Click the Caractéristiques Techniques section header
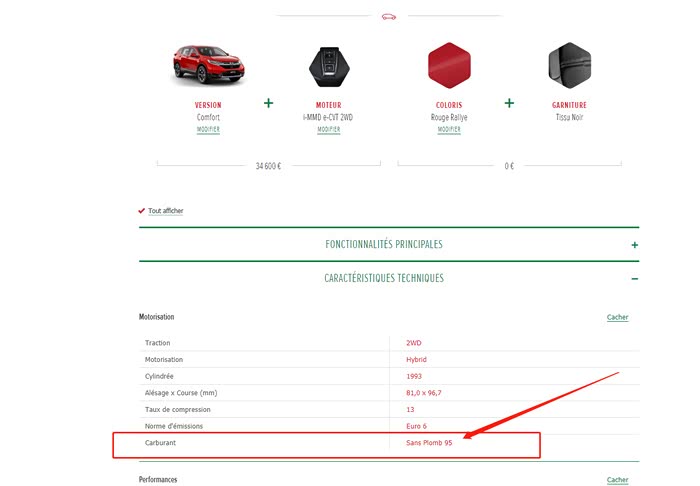This screenshot has height=486, width=700. point(384,278)
